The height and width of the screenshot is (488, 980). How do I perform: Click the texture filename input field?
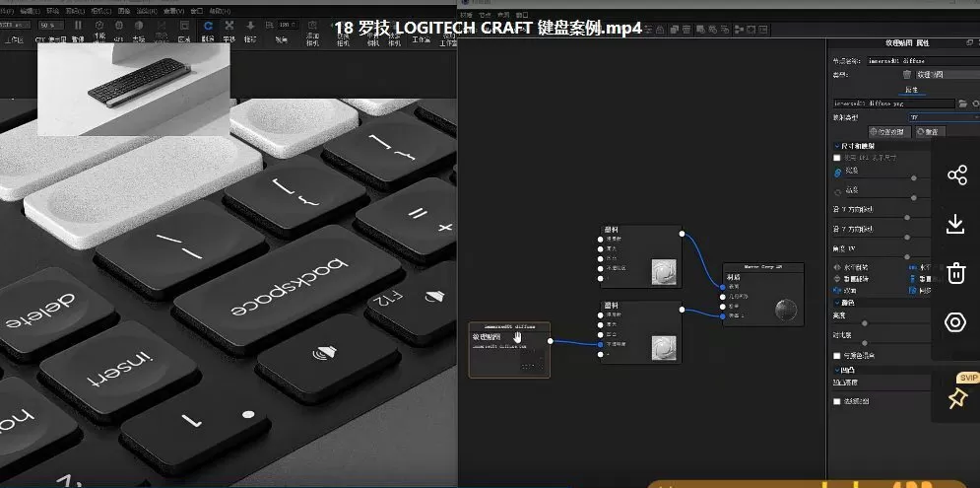(x=894, y=104)
